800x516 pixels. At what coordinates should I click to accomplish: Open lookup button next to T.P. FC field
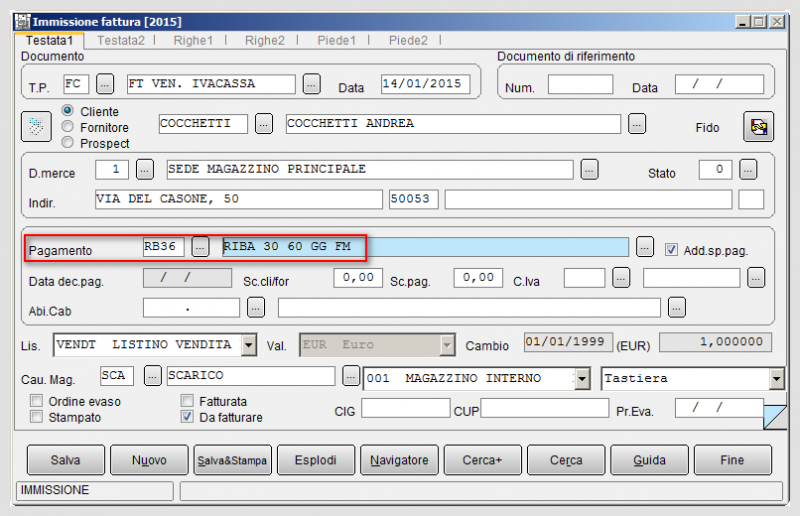point(105,84)
